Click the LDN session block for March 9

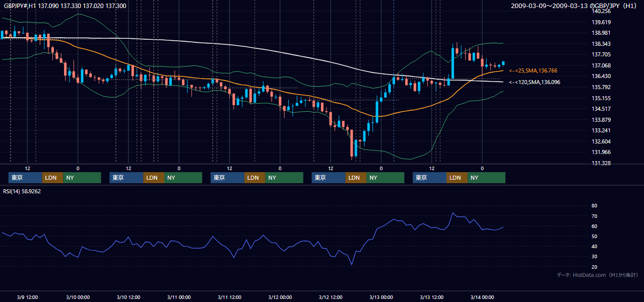52,178
